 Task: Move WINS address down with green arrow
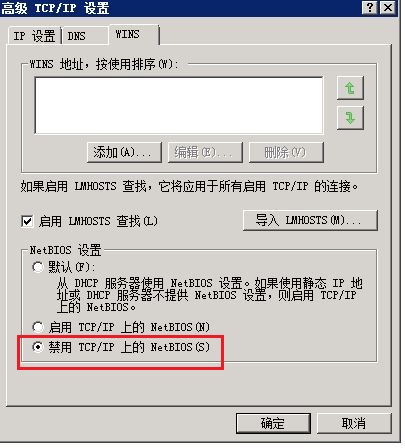pyautogui.click(x=350, y=118)
